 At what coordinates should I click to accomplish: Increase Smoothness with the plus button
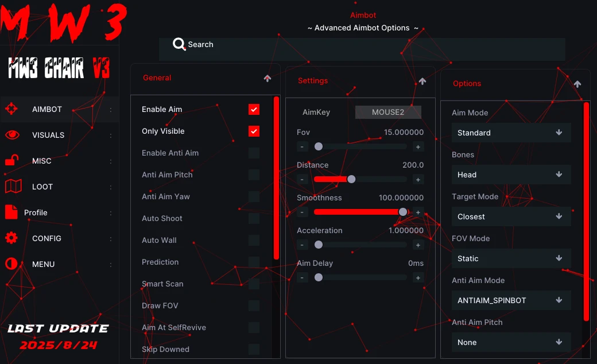[x=418, y=212]
